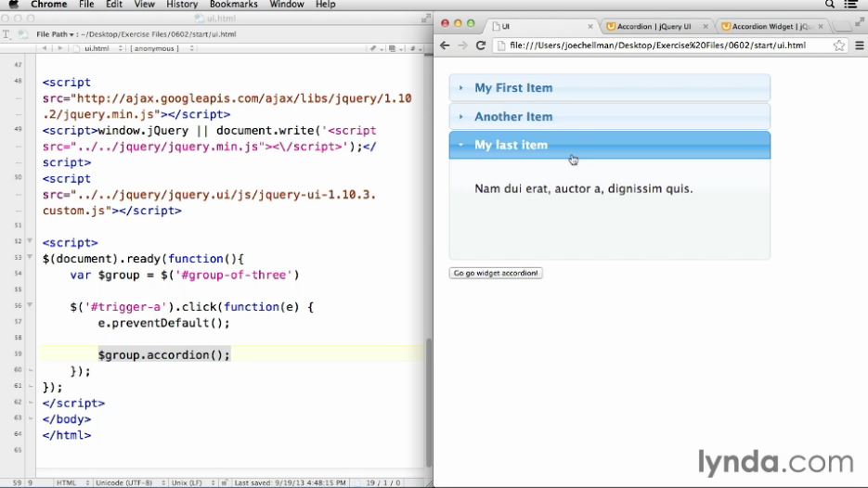This screenshot has width=868, height=488.
Task: Click the editor vertical scrollbar thumb
Action: point(429,403)
